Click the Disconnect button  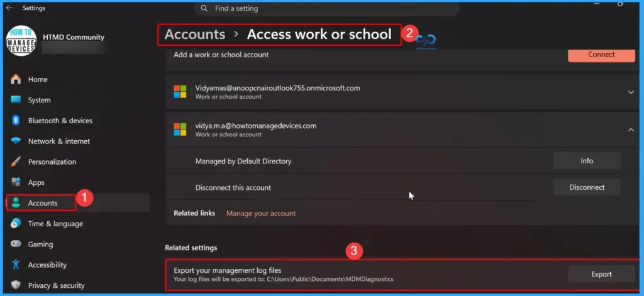click(587, 187)
